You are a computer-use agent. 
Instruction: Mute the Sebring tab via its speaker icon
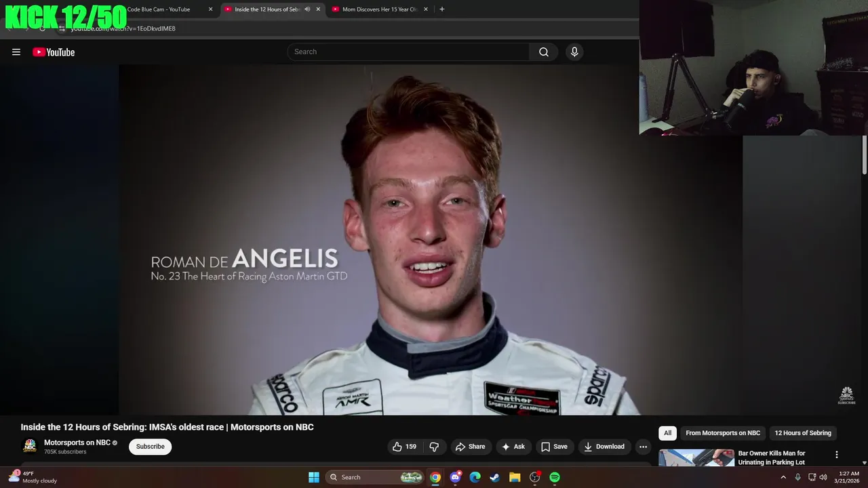(x=307, y=9)
